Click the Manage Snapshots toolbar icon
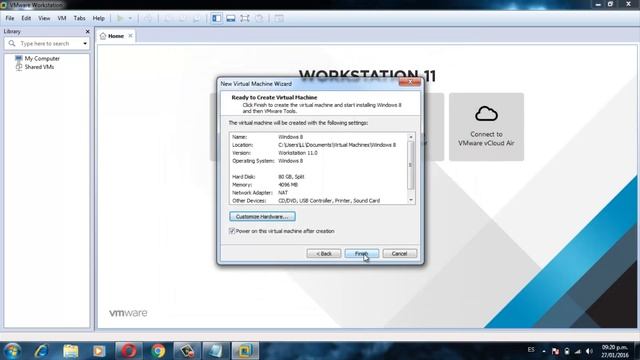 pos(196,18)
